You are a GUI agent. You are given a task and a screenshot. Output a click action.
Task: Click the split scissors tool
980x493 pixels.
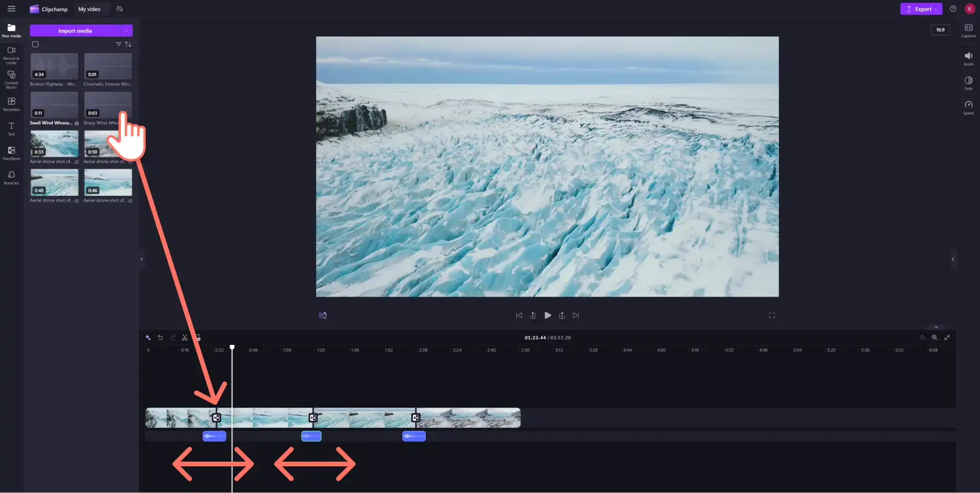[185, 337]
